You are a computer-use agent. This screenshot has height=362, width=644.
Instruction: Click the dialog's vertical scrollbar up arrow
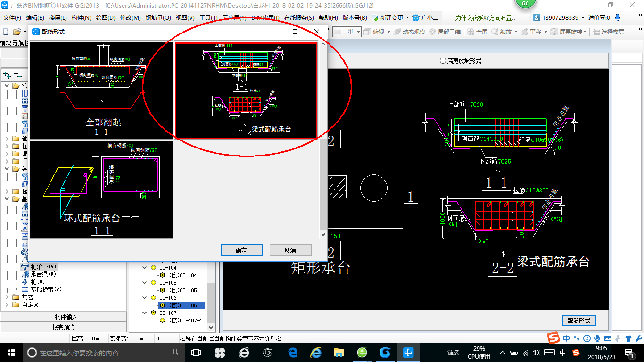pos(323,44)
